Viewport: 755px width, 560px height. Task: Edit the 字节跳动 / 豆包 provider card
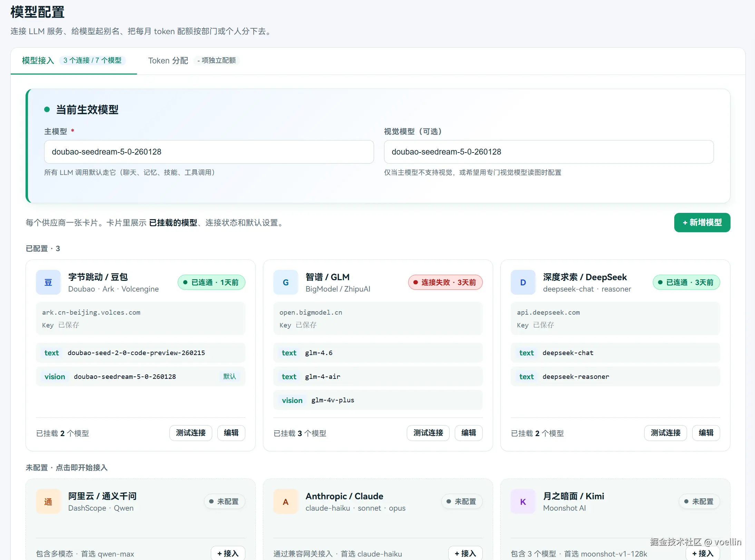pyautogui.click(x=231, y=433)
